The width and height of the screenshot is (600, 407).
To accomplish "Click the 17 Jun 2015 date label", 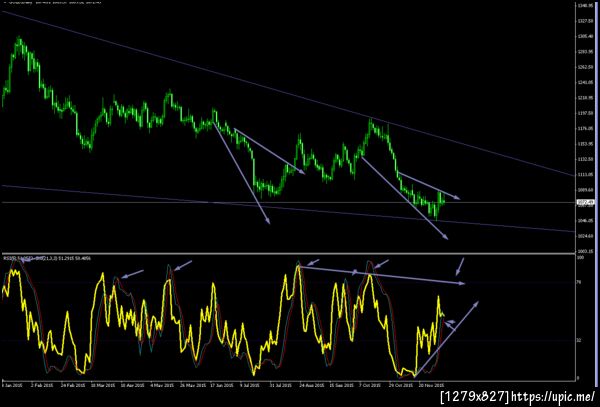I will tap(222, 385).
